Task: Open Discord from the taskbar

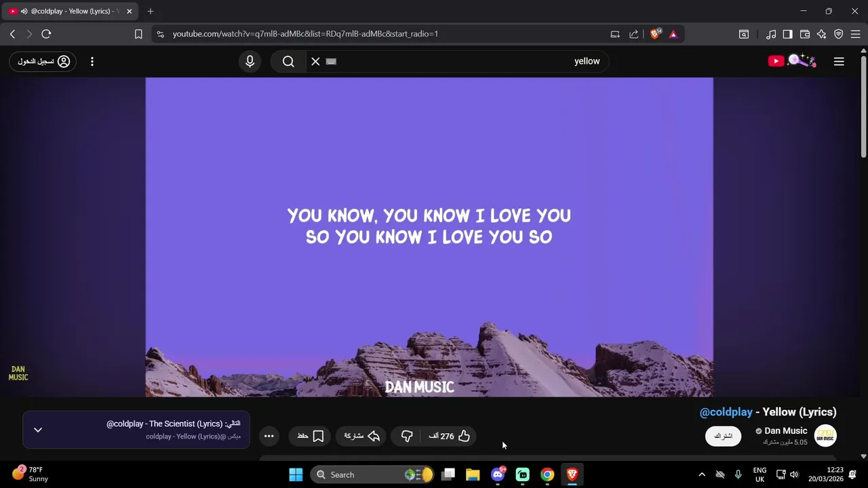Action: (x=498, y=474)
